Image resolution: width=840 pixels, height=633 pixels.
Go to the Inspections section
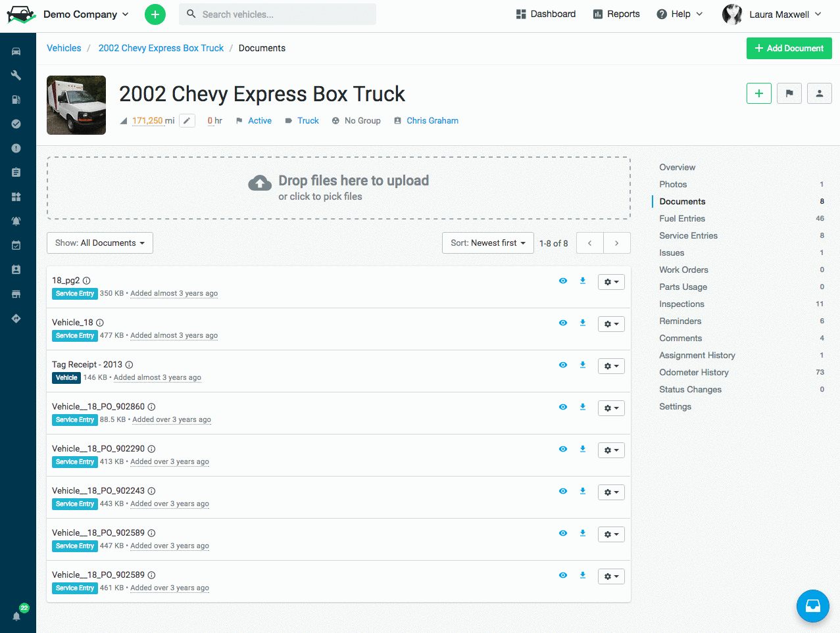pos(681,304)
